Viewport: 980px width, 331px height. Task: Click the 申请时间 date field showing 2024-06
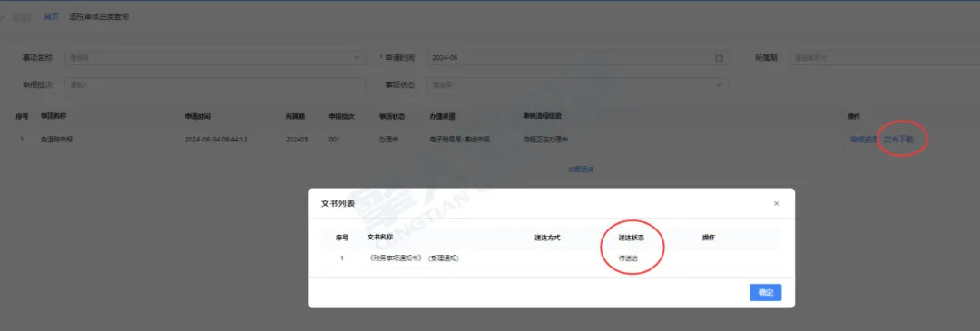577,57
